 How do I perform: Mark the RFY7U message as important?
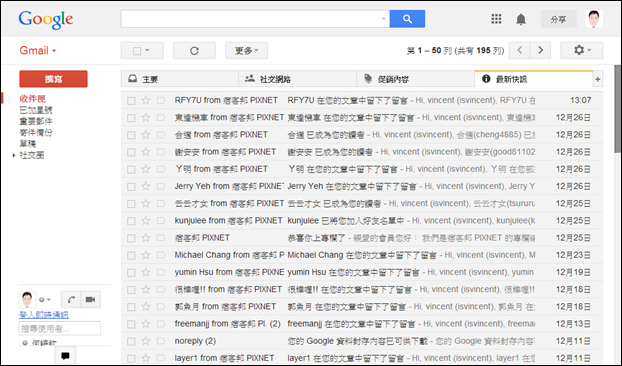(161, 100)
